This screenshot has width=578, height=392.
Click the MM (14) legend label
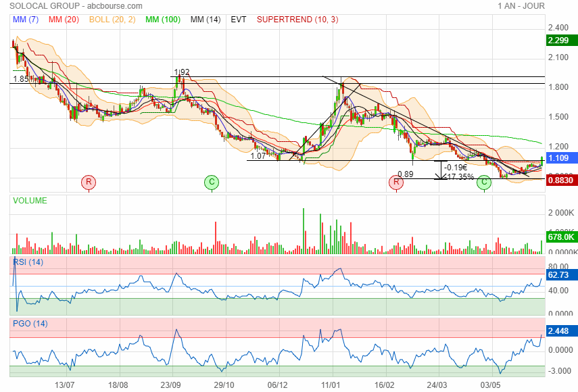pos(206,20)
